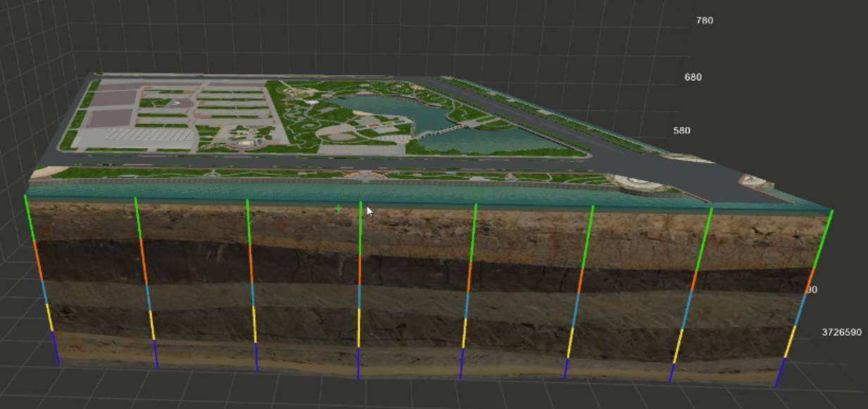Pick the rightmost borehole's yellow segment
The image size is (868, 409).
coord(790,340)
